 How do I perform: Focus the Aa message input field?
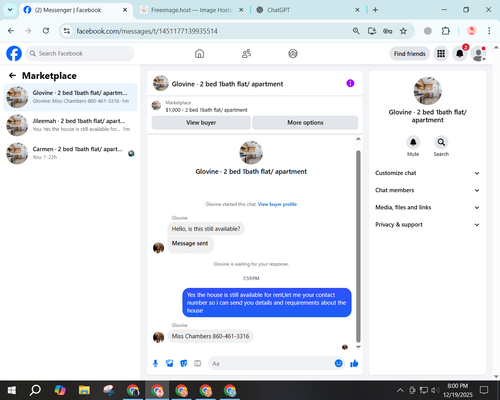tap(272, 363)
